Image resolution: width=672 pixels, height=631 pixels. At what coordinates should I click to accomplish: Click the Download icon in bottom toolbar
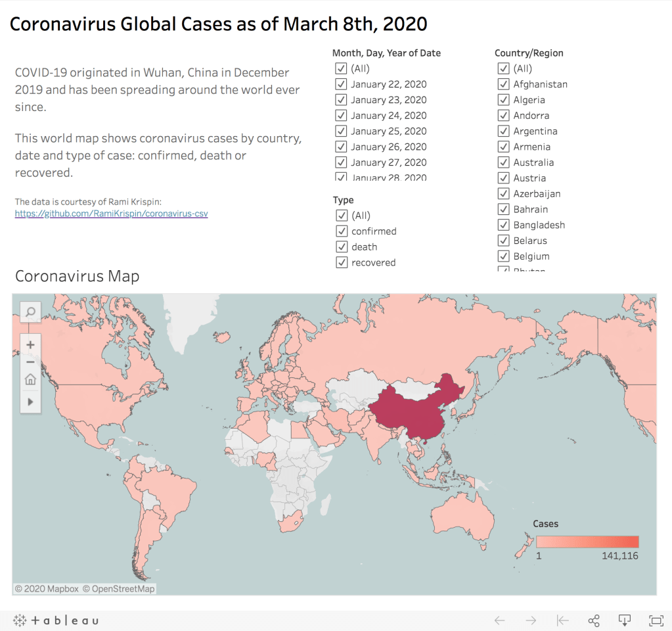[625, 620]
